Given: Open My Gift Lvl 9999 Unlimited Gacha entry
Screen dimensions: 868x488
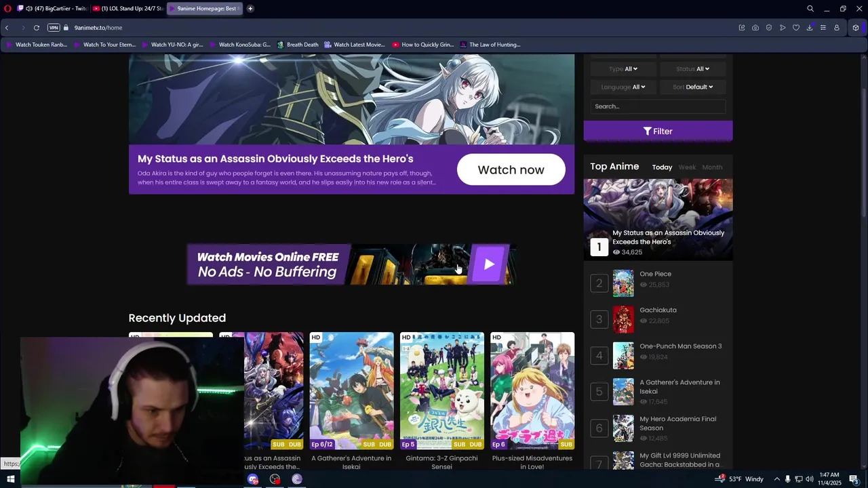Looking at the screenshot, I should pos(658,461).
